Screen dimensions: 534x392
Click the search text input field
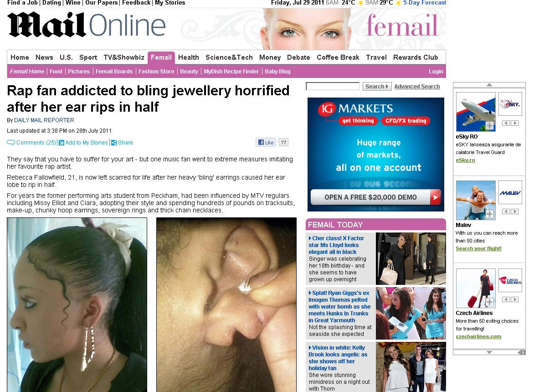click(333, 87)
